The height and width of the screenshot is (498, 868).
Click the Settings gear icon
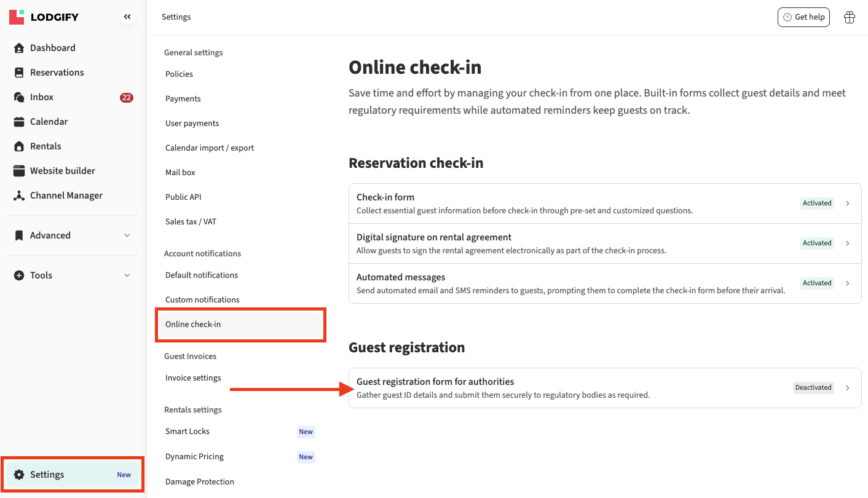pos(19,475)
